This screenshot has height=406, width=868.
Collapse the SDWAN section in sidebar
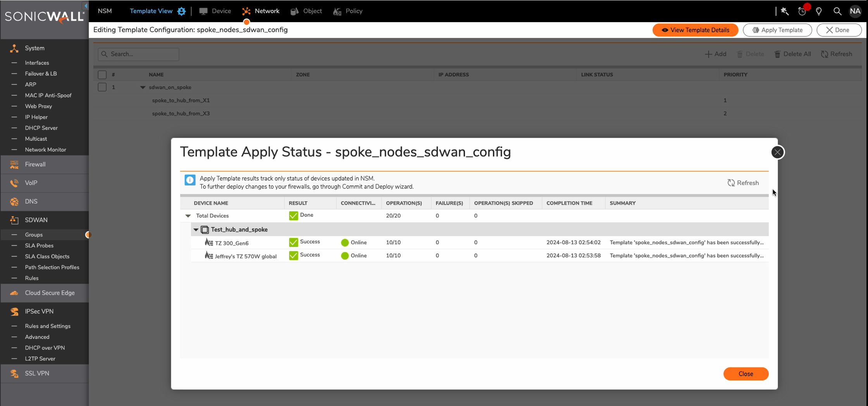45,220
